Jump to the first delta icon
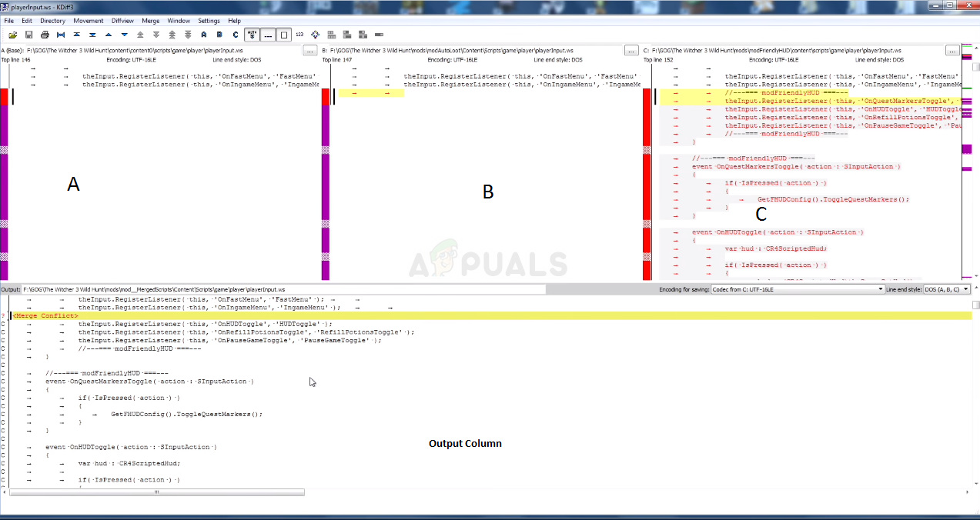 (x=76, y=35)
